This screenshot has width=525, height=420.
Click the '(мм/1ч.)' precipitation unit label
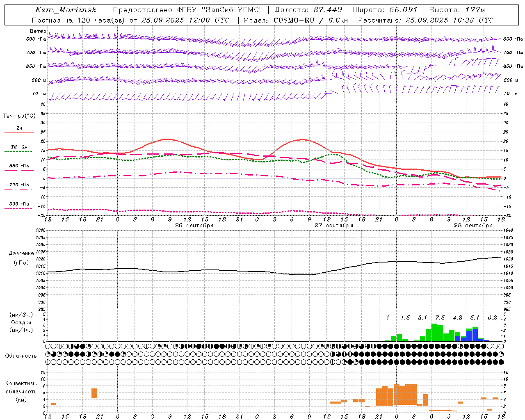(21, 330)
